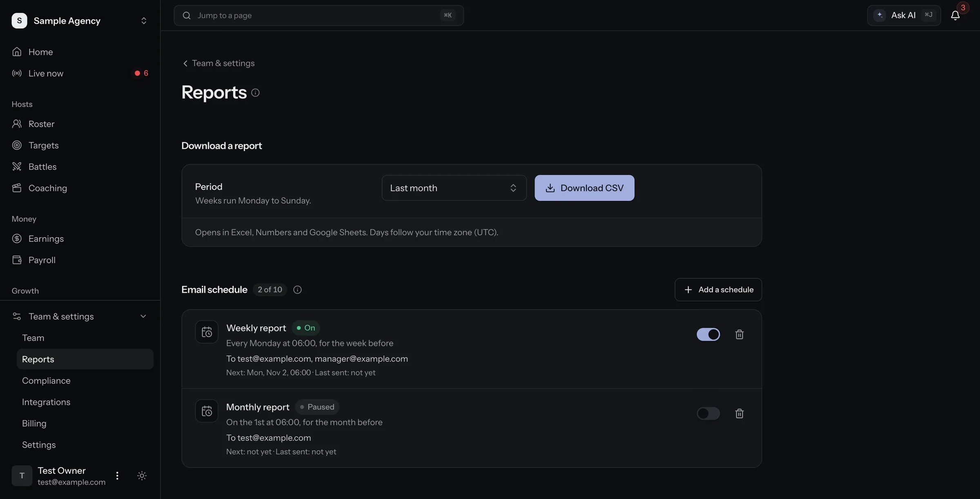The image size is (980, 499).
Task: Open the three-dot menu beside Test Owner
Action: point(117,476)
